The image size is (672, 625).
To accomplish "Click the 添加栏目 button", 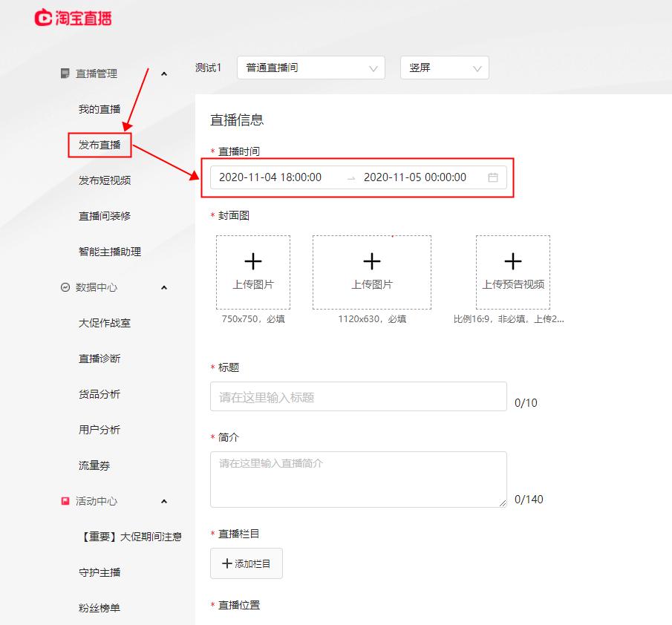I will [246, 563].
